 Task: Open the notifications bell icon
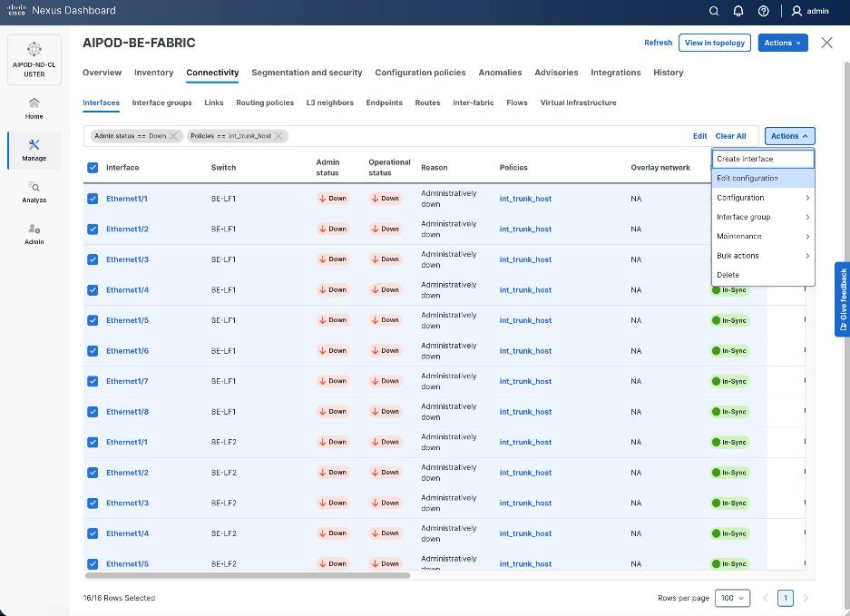pos(738,11)
